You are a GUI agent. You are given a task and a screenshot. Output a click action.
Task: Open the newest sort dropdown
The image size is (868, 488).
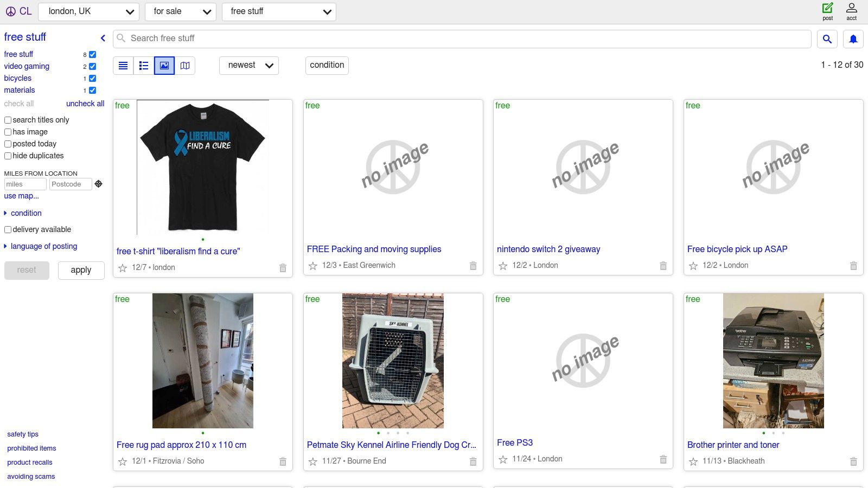(248, 65)
